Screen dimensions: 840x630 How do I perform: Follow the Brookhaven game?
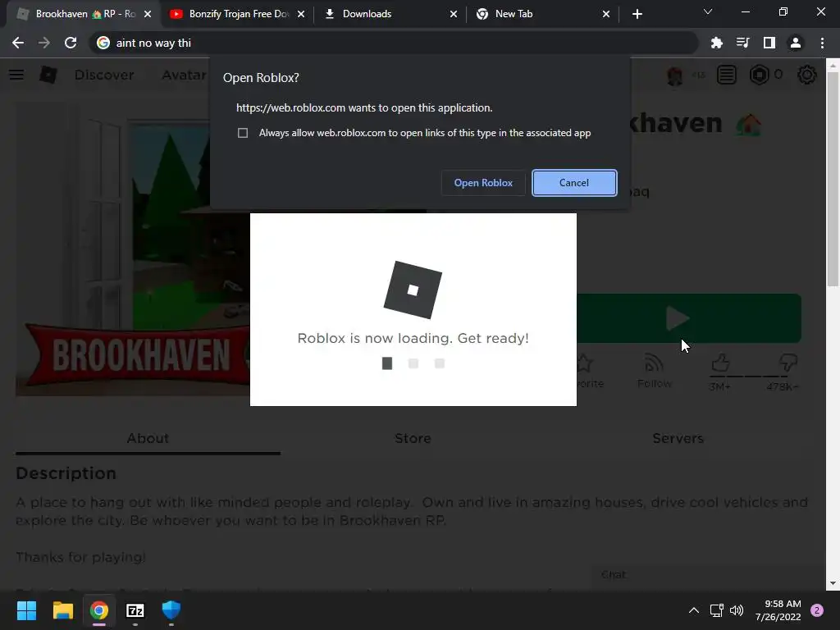[654, 371]
